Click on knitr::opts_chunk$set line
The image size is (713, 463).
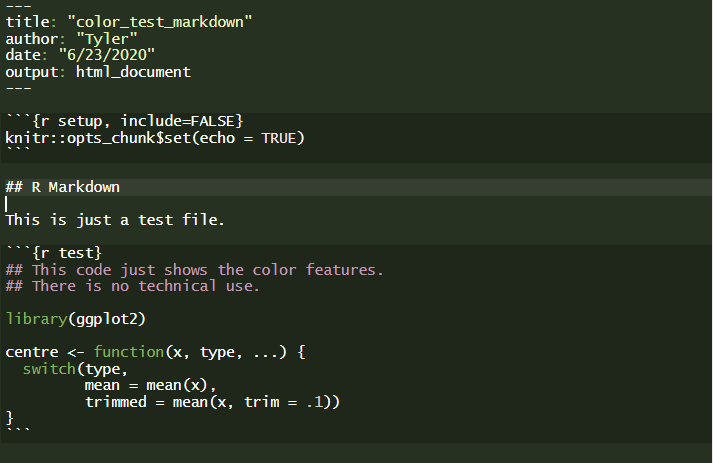pos(155,138)
